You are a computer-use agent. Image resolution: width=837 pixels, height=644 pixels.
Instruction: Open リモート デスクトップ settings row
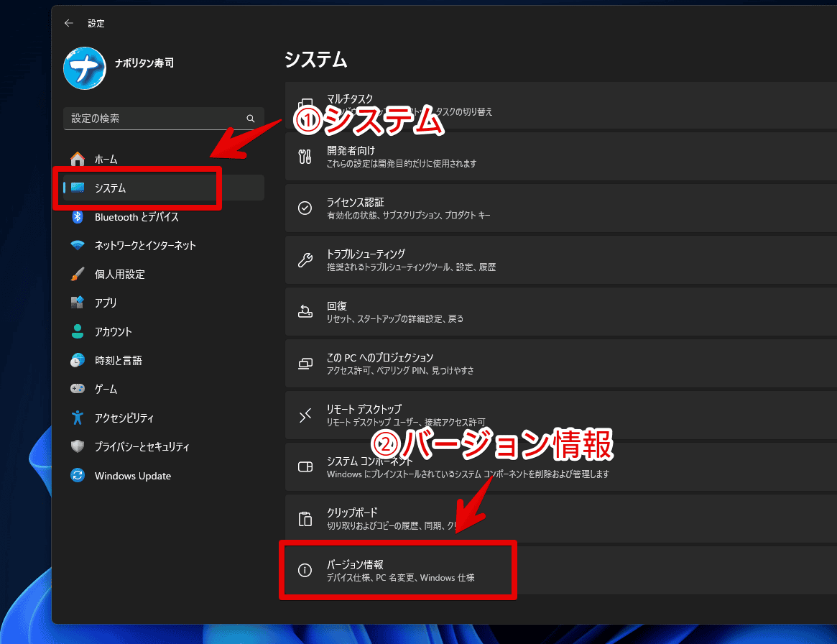pyautogui.click(x=561, y=415)
